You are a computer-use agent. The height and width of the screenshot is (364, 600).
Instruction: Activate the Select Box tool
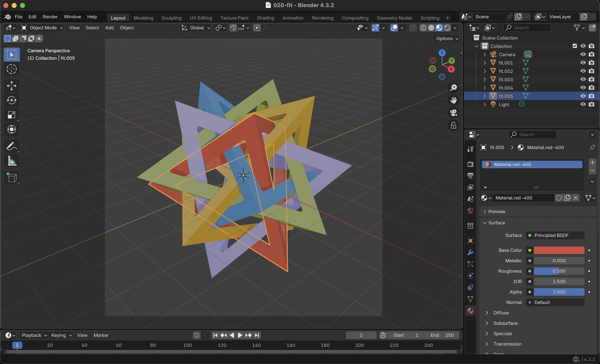[12, 54]
